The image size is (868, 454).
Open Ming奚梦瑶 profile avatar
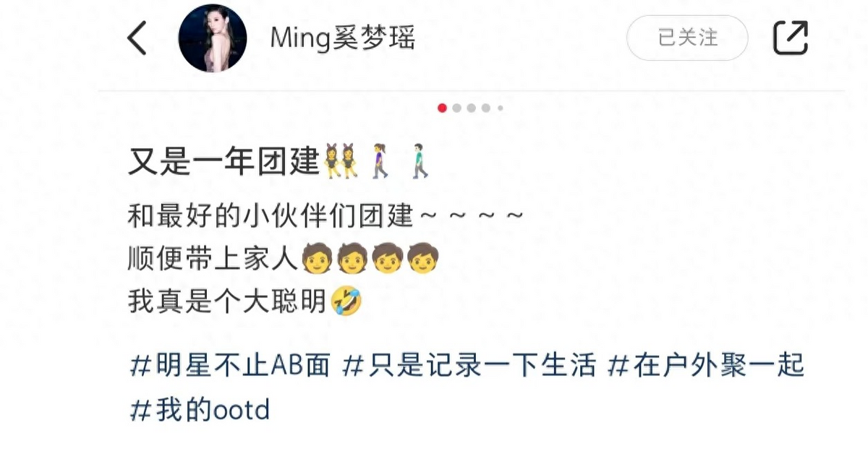coord(213,38)
